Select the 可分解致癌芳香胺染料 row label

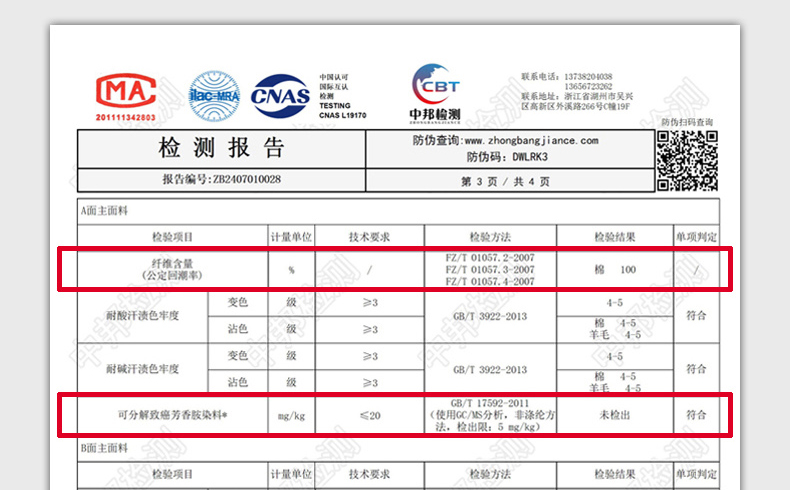pyautogui.click(x=167, y=414)
